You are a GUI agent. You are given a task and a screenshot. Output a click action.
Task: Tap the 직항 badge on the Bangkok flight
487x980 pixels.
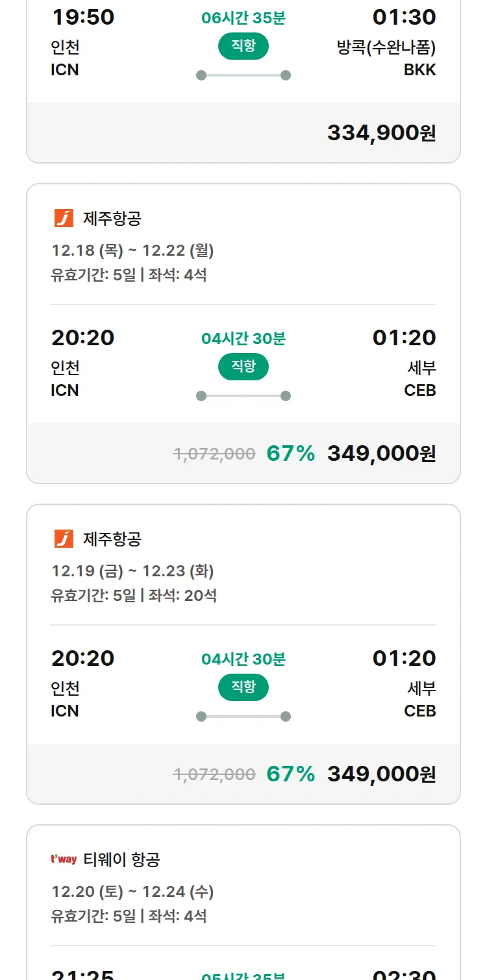[243, 46]
